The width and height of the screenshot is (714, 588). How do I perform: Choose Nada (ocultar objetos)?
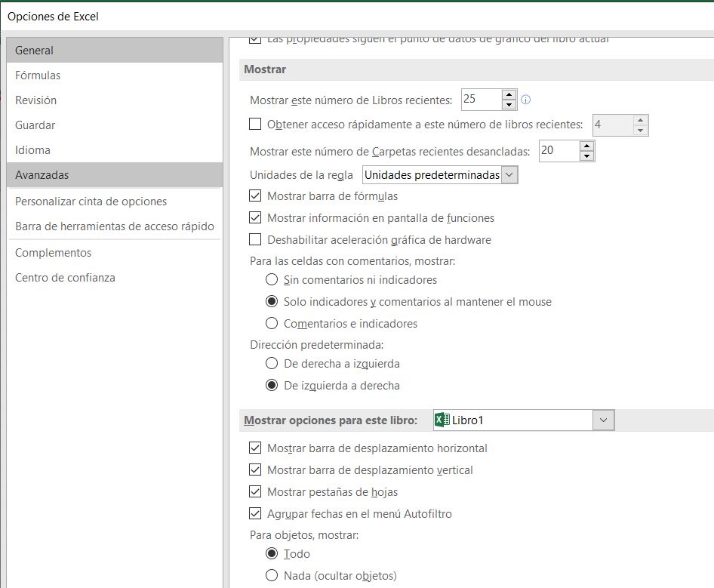272,576
